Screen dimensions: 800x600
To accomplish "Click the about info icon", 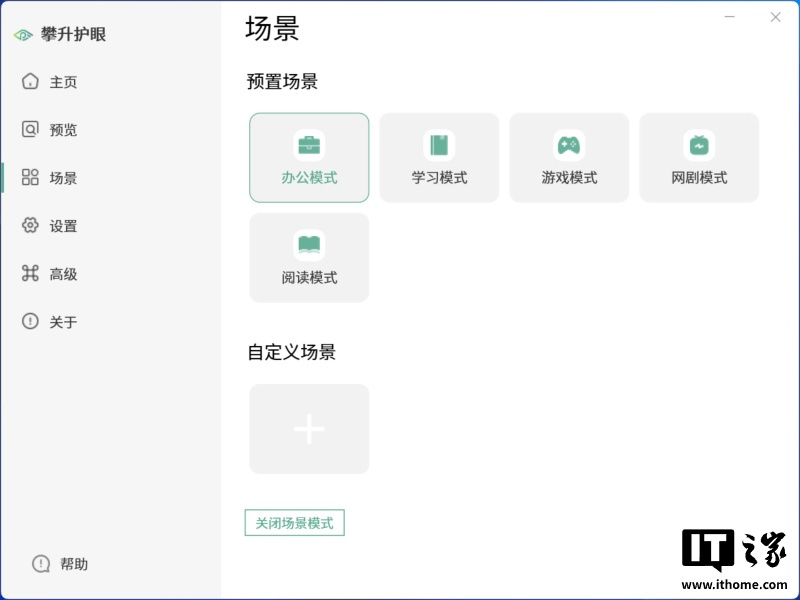I will 30,321.
